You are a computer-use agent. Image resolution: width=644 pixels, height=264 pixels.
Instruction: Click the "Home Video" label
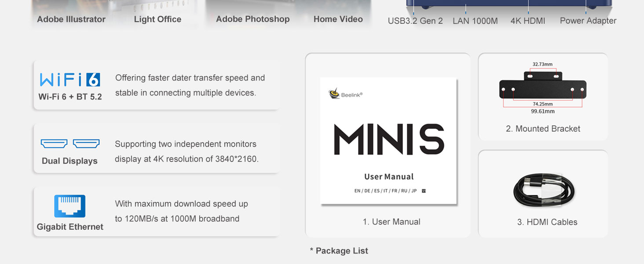pos(338,19)
